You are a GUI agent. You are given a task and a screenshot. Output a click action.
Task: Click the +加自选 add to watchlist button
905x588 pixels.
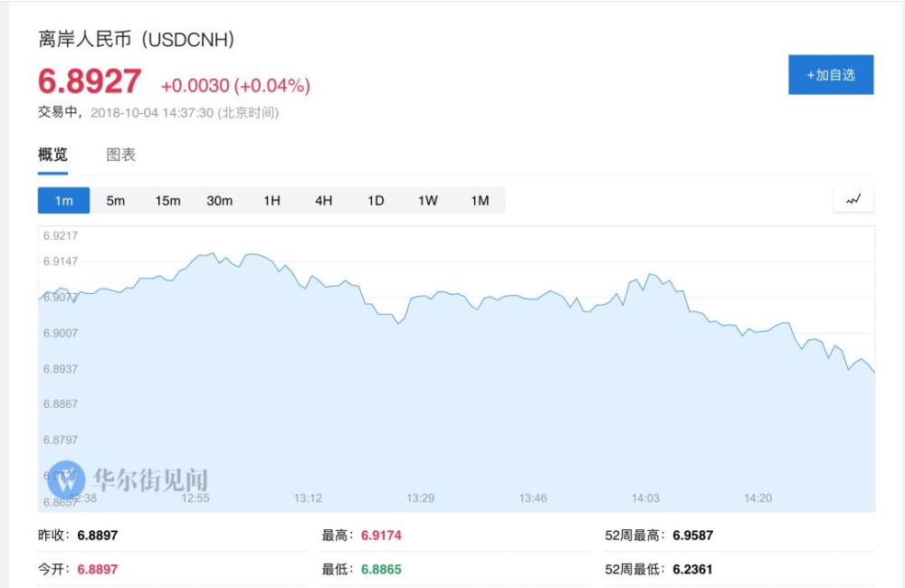pos(831,74)
